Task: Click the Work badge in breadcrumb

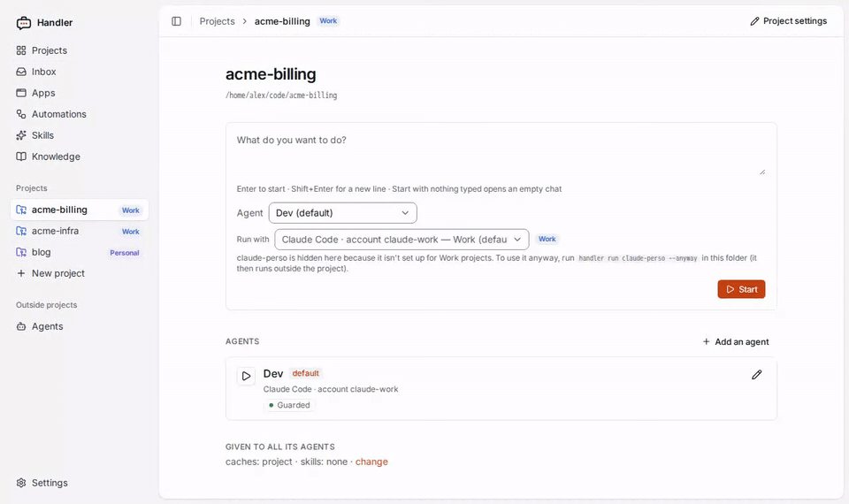Action: coord(328,21)
